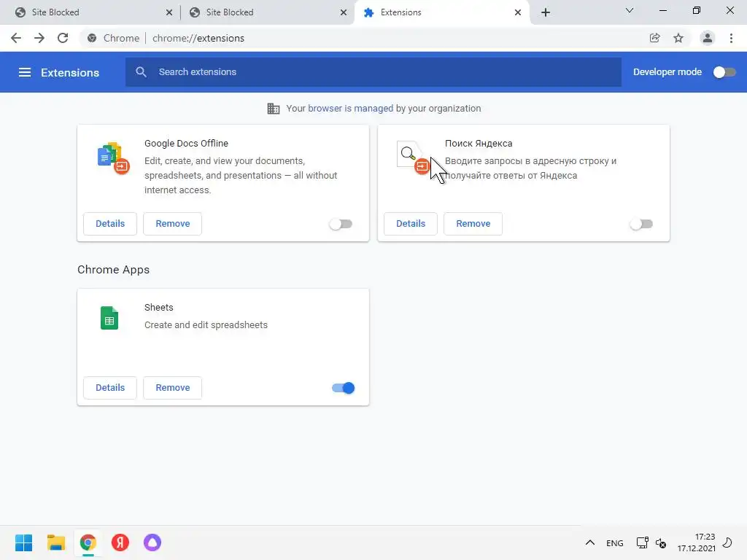This screenshot has height=560, width=747.
Task: Open a new tab with the plus
Action: point(546,12)
